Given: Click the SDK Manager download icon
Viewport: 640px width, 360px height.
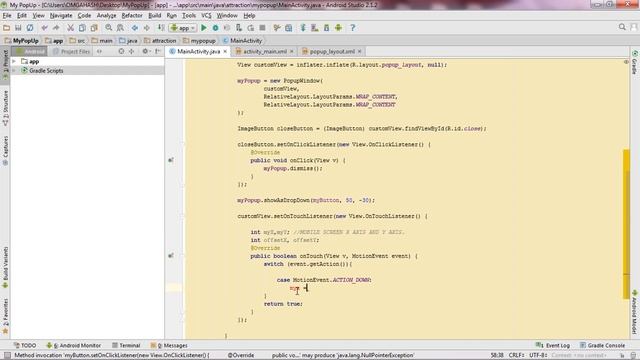Looking at the screenshot, I should pos(327,28).
